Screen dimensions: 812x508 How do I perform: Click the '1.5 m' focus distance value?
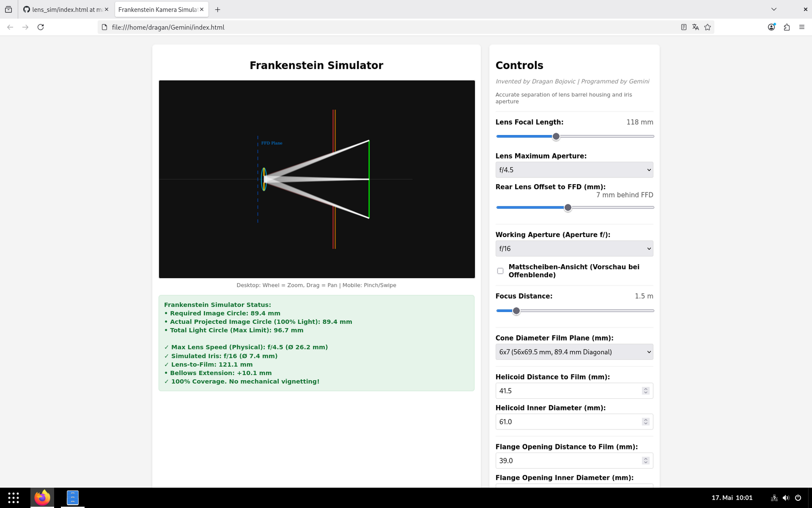click(644, 296)
